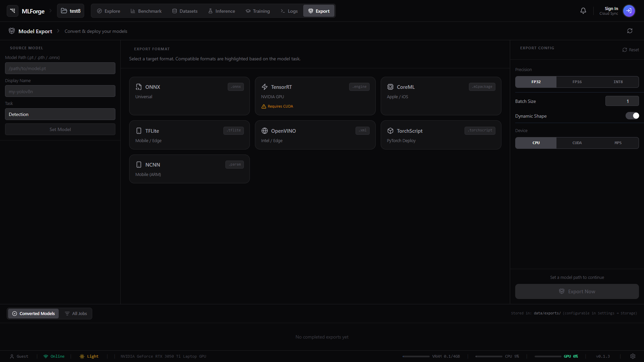Select the OpenVINO globe icon
Screen dimensions: 644x362
(265, 131)
